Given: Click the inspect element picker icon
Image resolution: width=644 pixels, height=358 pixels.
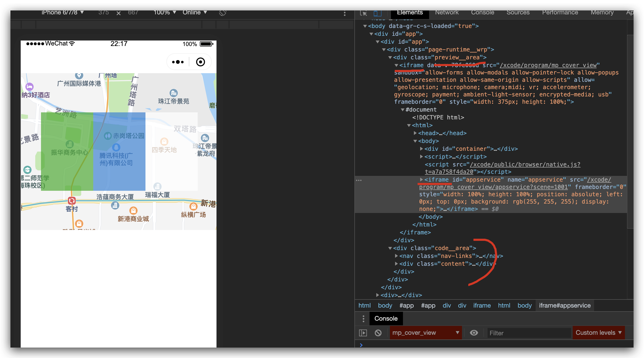Looking at the screenshot, I should tap(363, 13).
